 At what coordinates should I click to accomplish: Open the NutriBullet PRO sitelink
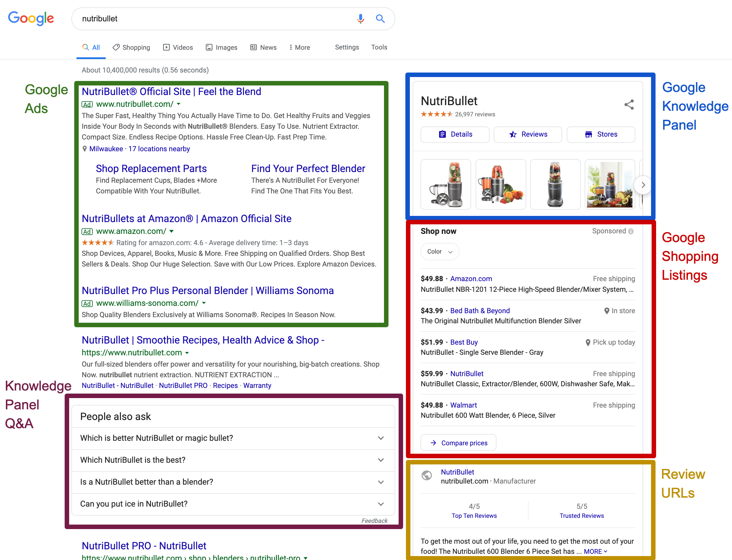[x=183, y=386]
